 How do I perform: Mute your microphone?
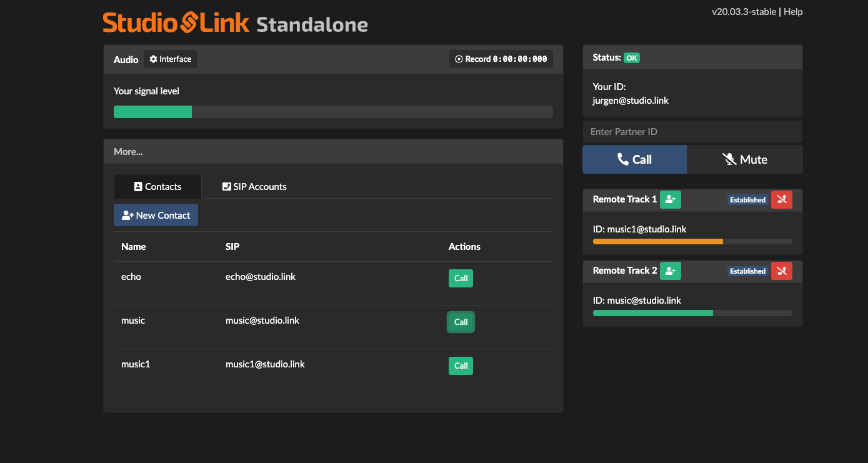click(744, 159)
